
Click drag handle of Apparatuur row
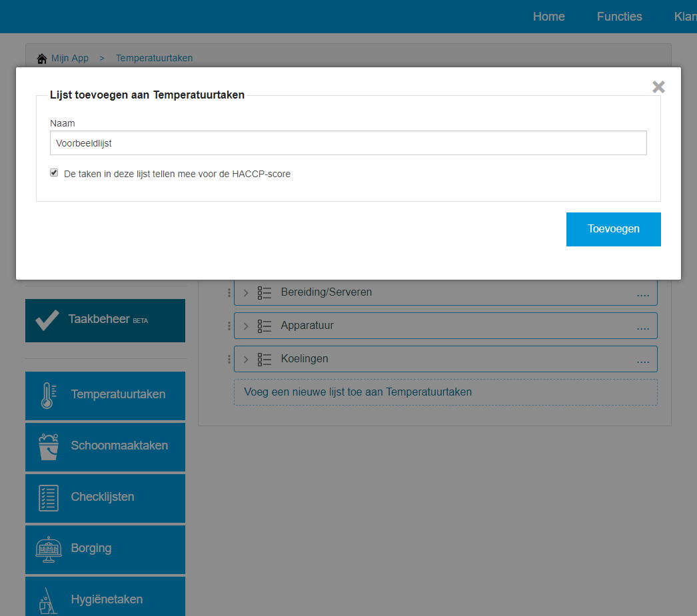tap(229, 326)
